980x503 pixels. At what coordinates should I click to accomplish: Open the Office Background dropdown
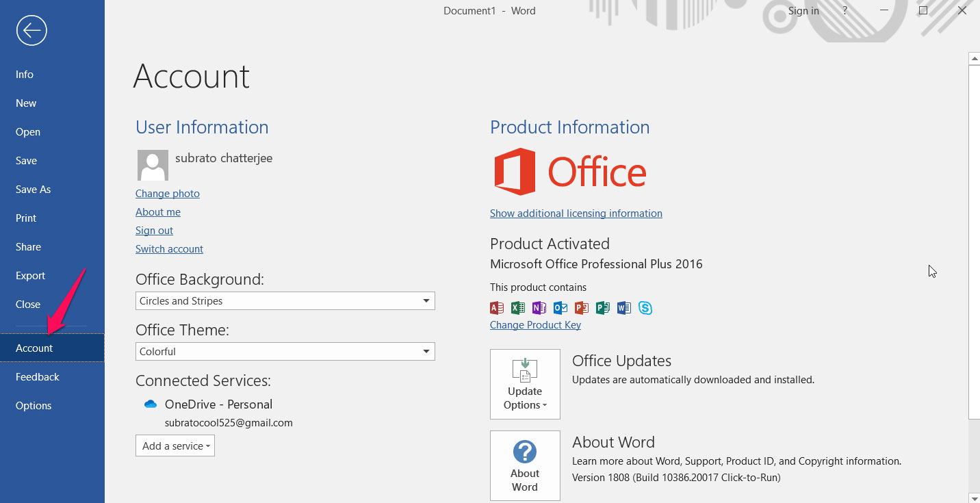(x=285, y=301)
